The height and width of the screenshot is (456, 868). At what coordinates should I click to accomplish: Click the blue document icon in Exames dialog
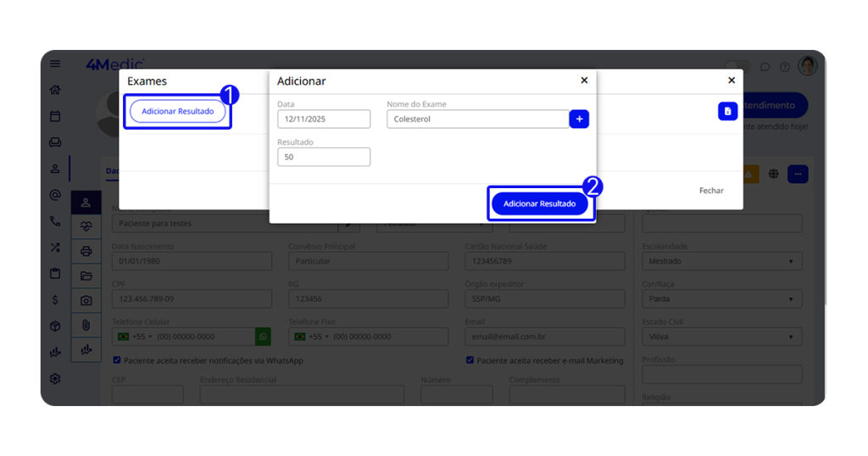[727, 111]
